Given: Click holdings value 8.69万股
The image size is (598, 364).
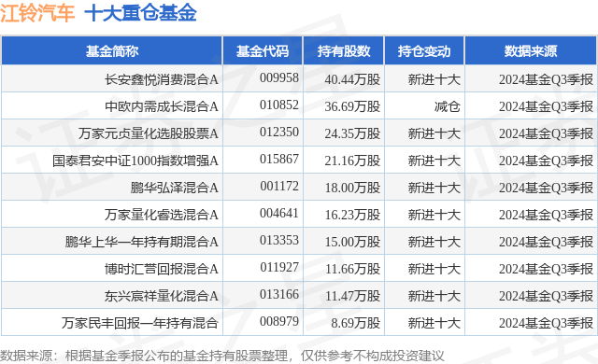Looking at the screenshot, I should pos(355,323).
